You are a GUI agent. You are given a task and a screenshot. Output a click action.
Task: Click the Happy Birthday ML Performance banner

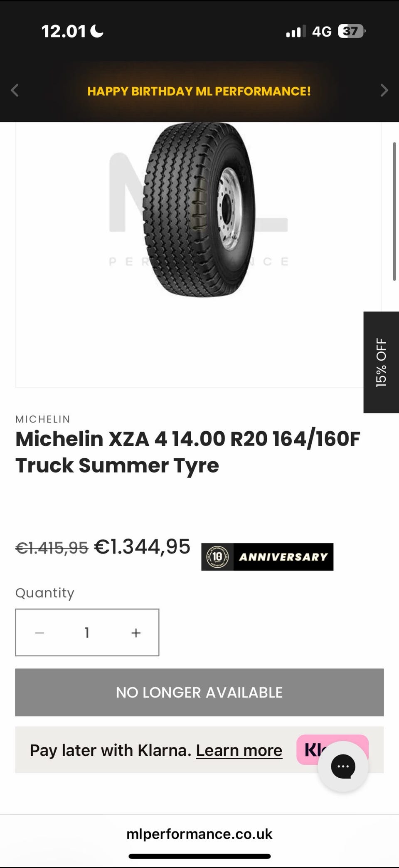199,91
